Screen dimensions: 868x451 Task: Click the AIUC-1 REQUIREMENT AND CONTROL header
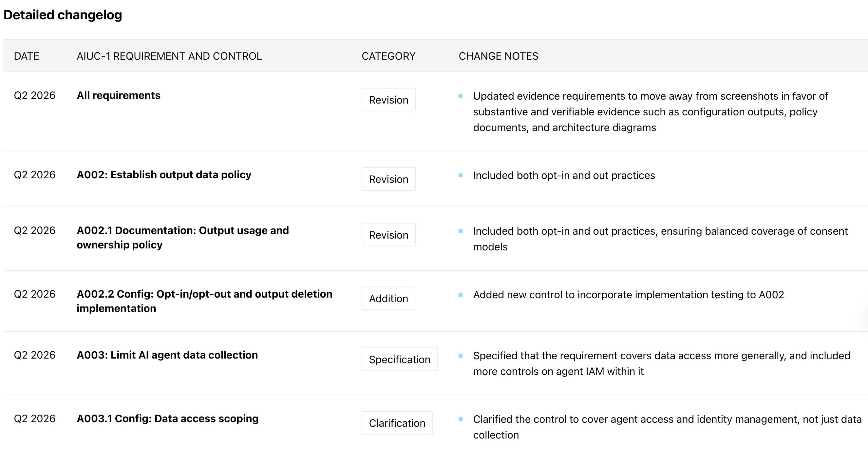(169, 56)
